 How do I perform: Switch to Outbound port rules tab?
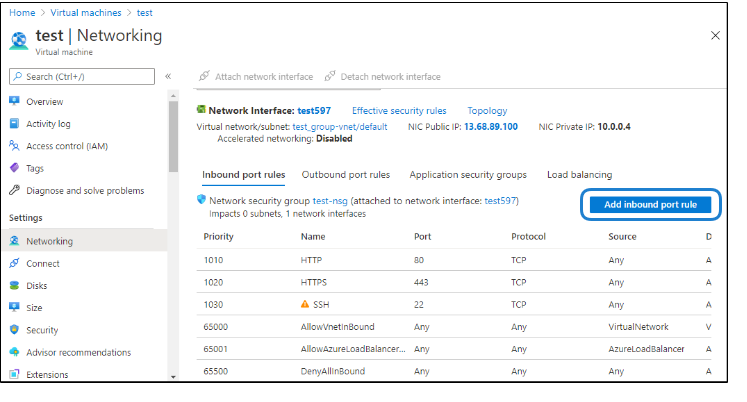tap(346, 175)
